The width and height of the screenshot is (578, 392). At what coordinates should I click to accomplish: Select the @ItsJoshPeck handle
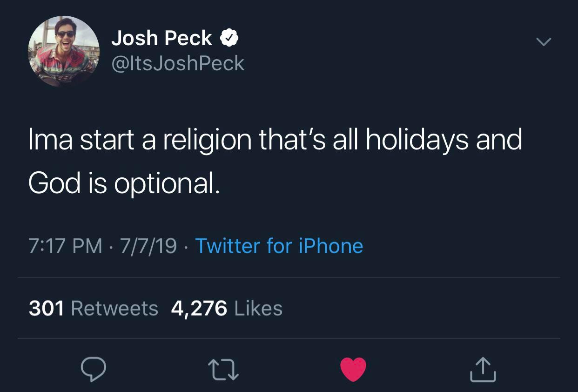pos(178,63)
